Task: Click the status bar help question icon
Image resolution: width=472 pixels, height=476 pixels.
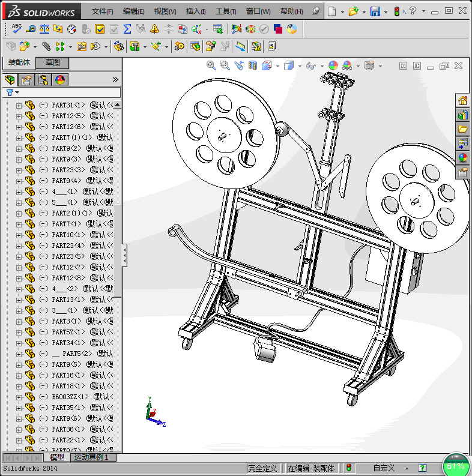Action: pos(422,468)
